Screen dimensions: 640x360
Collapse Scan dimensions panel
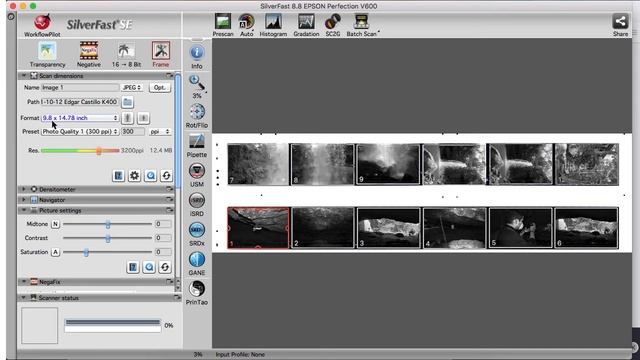tap(24, 76)
